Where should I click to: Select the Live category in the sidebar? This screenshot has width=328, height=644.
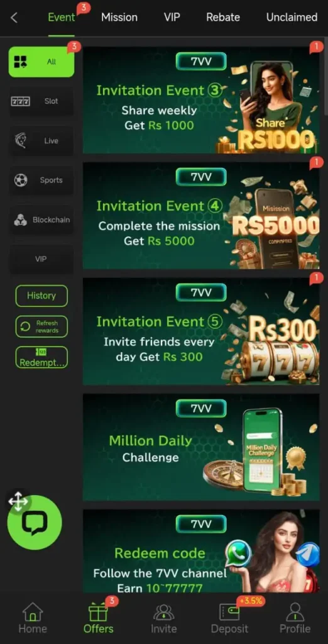click(x=41, y=140)
